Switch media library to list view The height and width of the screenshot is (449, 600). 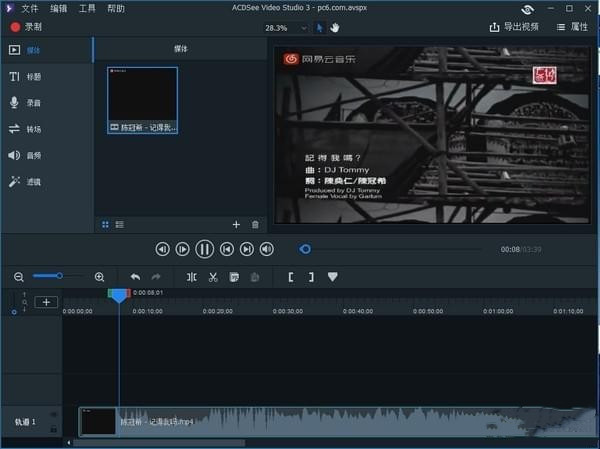click(x=119, y=225)
